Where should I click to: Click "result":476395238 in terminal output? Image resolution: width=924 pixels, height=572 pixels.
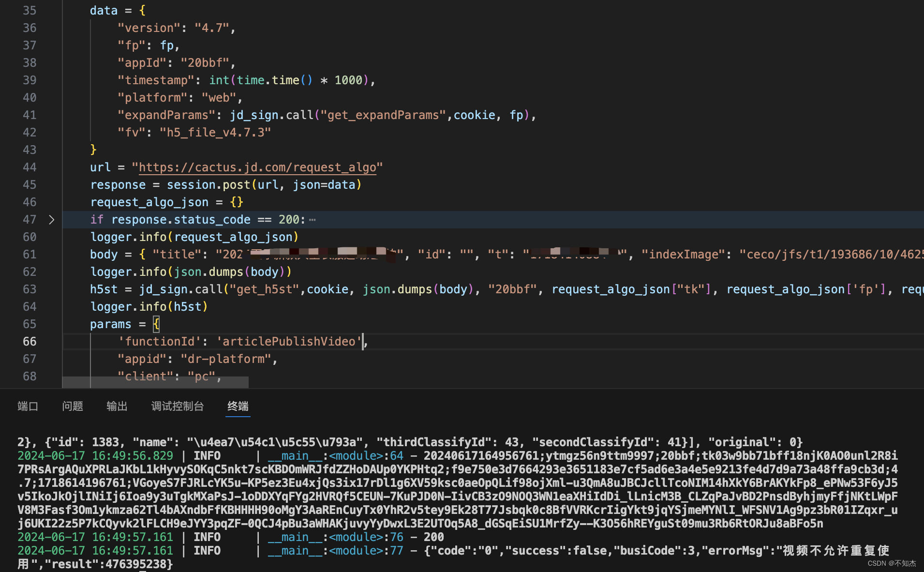108,564
